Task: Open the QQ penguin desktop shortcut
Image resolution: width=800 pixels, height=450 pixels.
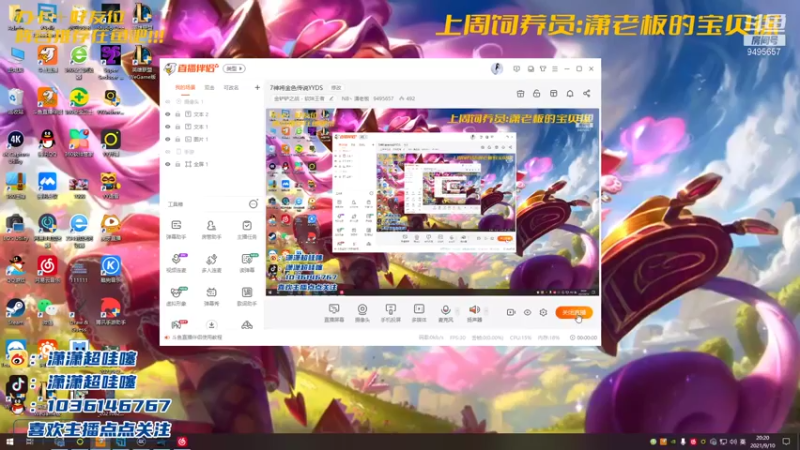Action: [x=47, y=143]
